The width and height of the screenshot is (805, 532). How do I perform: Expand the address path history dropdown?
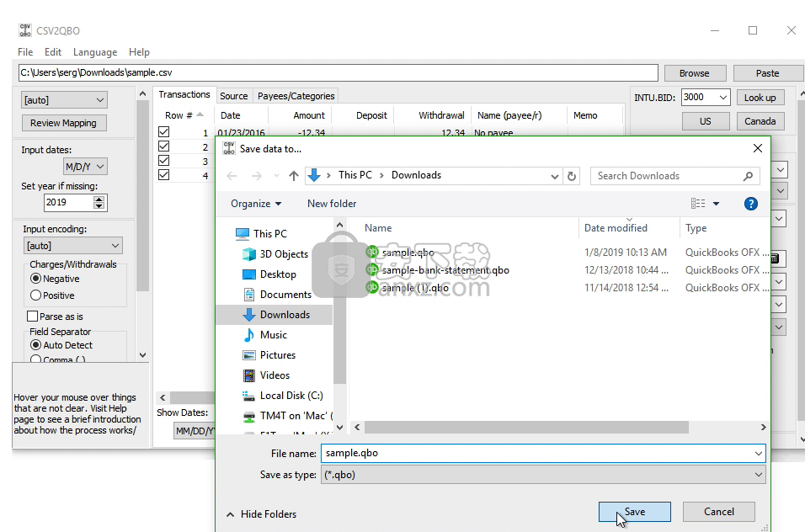tap(554, 176)
